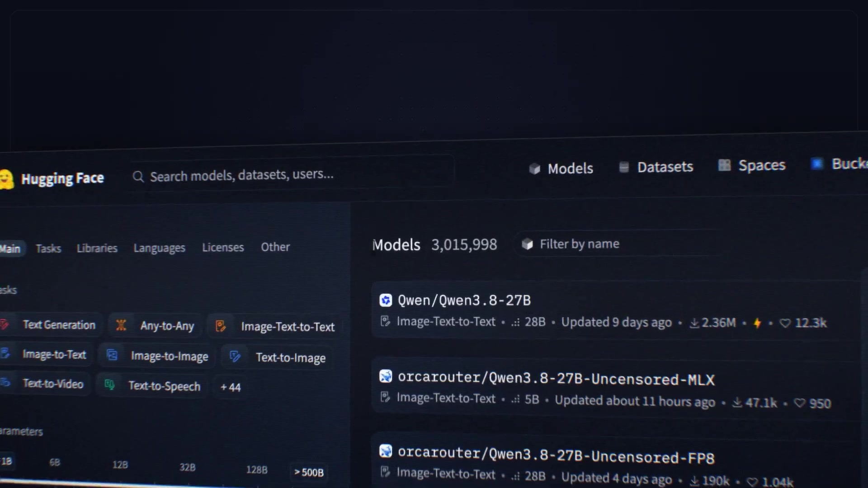Switch to the Libraries filter tab
This screenshot has height=488, width=868.
pyautogui.click(x=97, y=248)
